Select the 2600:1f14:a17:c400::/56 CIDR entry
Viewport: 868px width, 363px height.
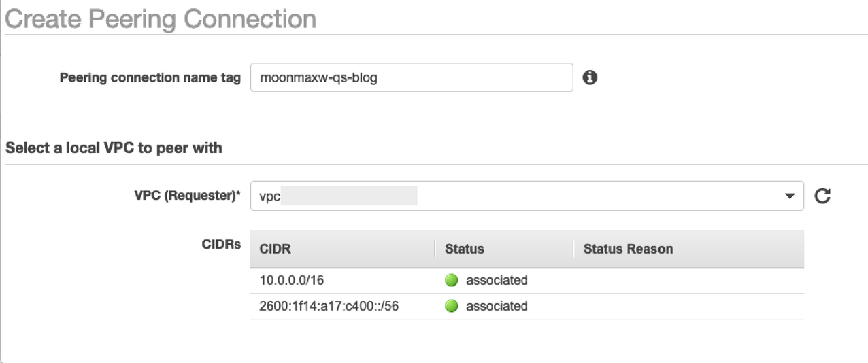[329, 306]
